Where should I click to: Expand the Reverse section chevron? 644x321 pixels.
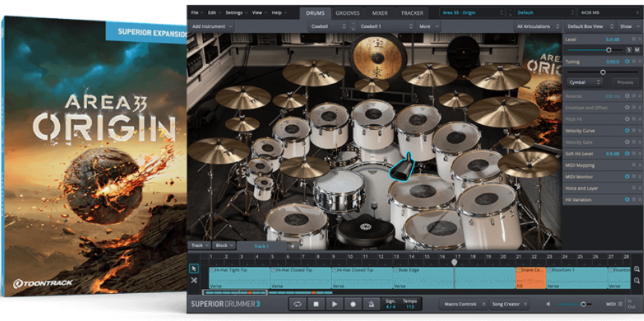tap(641, 96)
